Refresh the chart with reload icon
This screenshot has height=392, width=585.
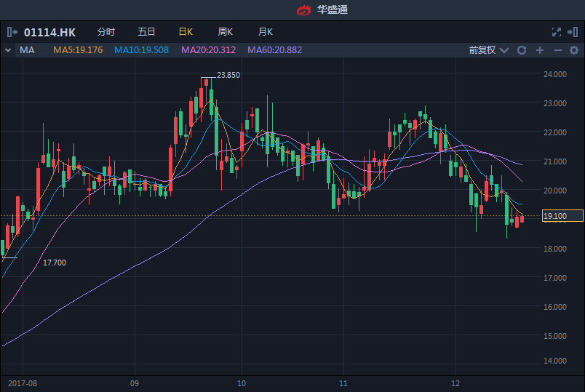point(521,50)
